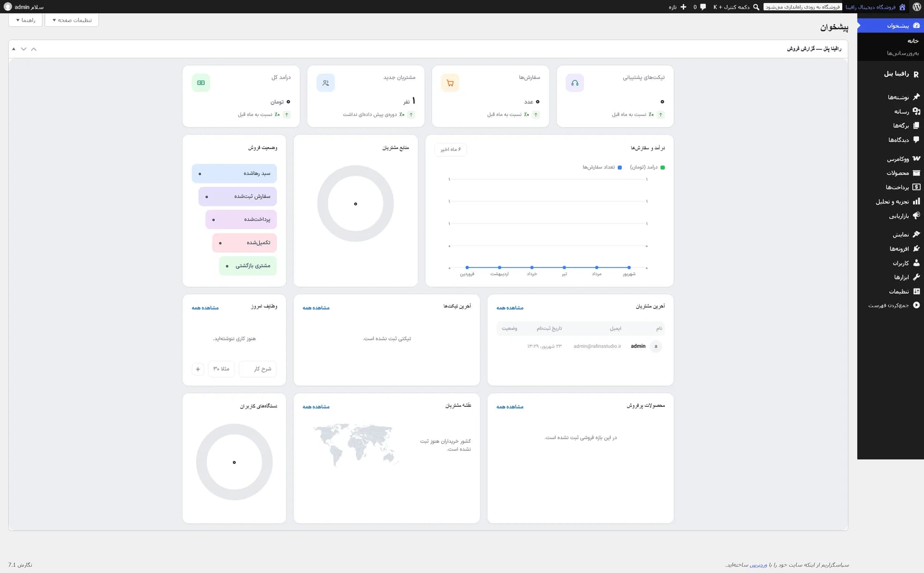
Task: Click admin@rafinastudio.ir in customers table
Action: coord(597,346)
